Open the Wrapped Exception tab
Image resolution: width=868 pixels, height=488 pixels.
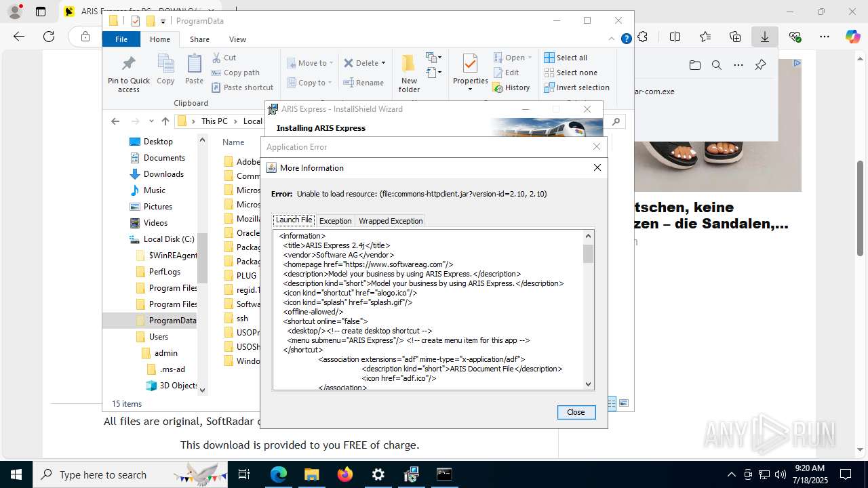pos(391,221)
